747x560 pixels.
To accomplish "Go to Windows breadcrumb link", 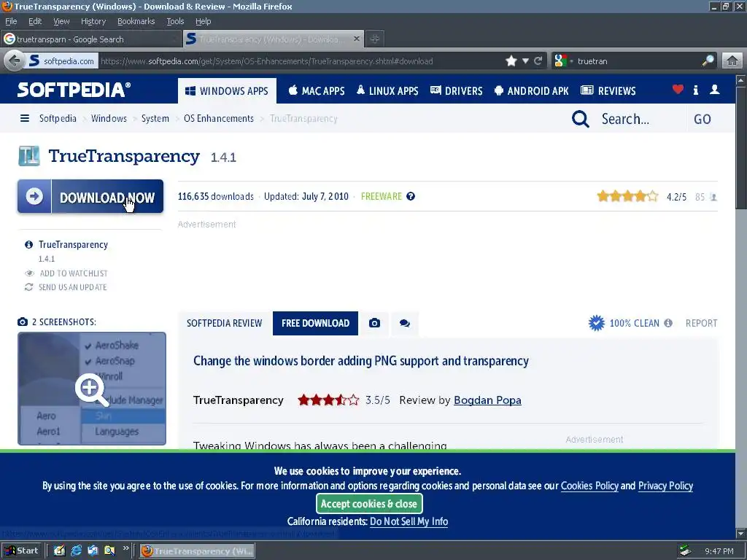I will click(109, 118).
